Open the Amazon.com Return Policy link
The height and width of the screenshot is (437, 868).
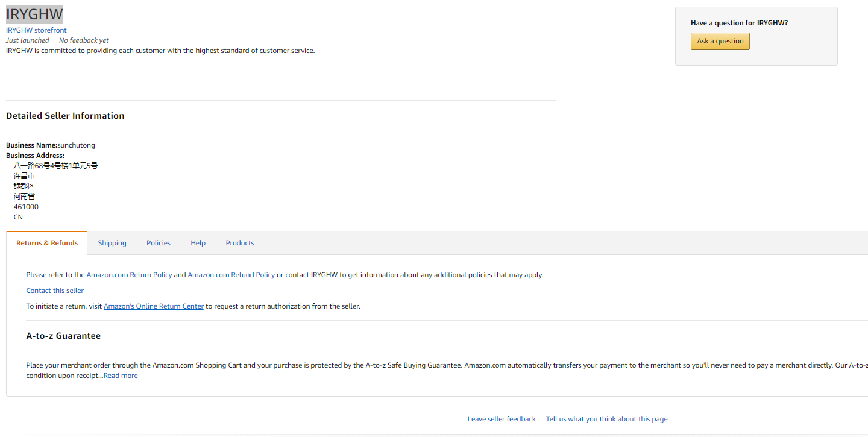(x=129, y=275)
